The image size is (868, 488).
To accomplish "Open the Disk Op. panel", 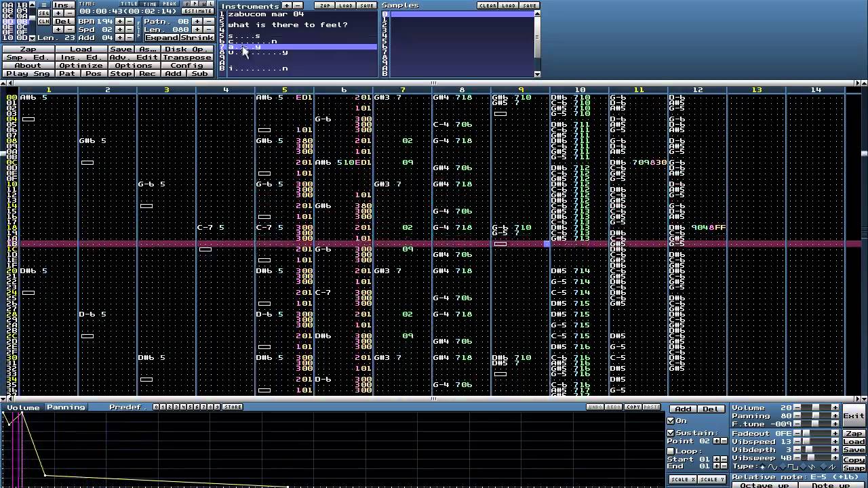I will pos(186,49).
